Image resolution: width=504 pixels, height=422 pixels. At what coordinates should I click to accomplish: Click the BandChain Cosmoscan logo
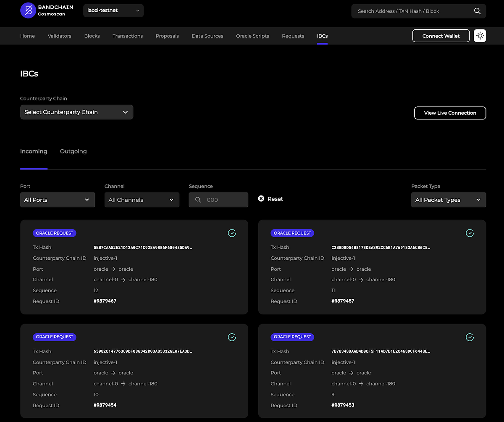47,11
